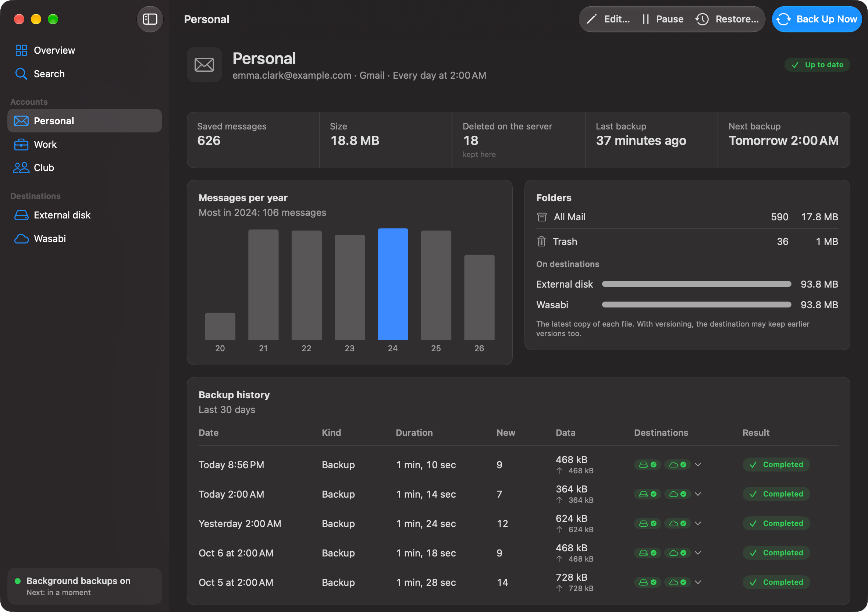Click the Saved messages 626 stat
868x612 pixels.
coord(253,140)
